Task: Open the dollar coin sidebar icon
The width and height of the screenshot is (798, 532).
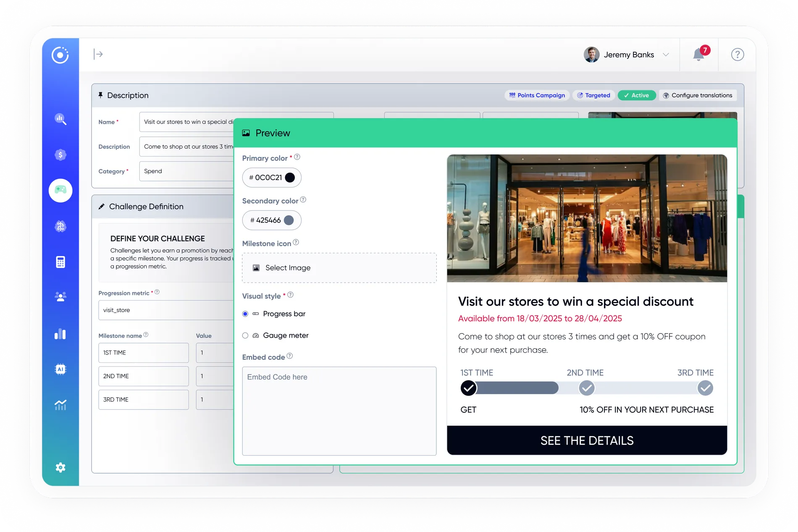Action: coord(60,155)
